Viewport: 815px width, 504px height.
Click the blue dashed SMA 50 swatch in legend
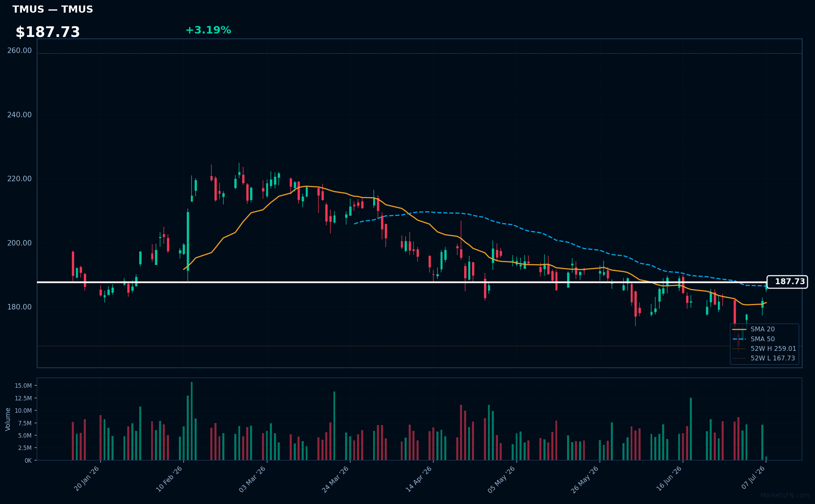click(x=739, y=339)
